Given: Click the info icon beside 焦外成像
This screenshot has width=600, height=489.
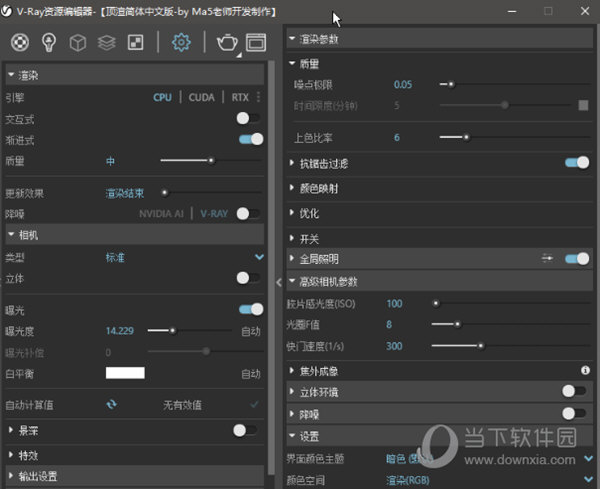Looking at the screenshot, I should (x=585, y=370).
